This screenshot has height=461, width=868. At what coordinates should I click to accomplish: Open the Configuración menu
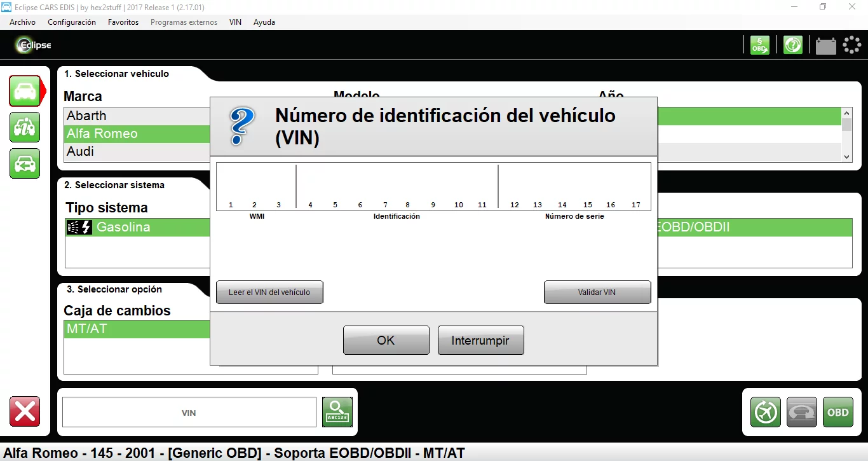tap(72, 22)
